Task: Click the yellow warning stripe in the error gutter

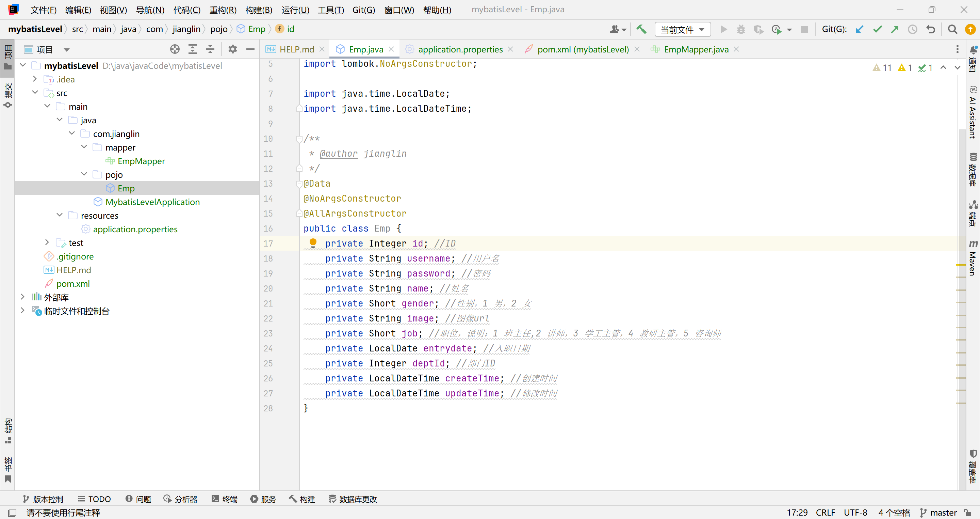Action: pos(961,265)
